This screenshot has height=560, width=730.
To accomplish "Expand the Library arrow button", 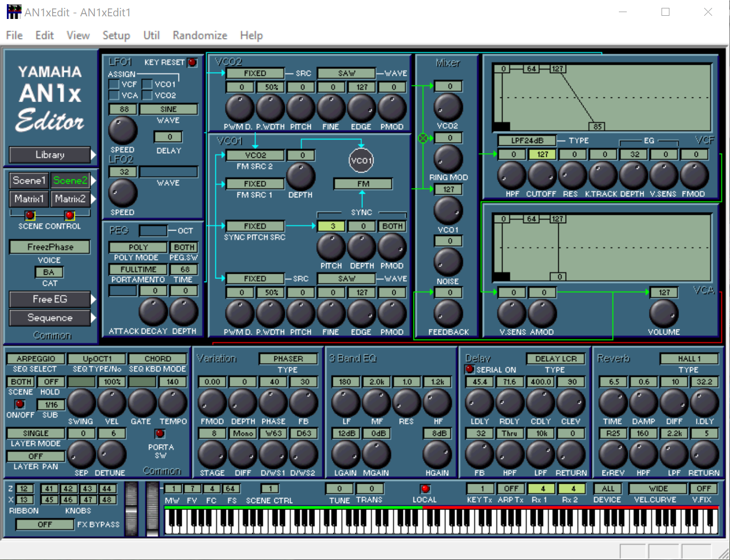I will pyautogui.click(x=94, y=155).
